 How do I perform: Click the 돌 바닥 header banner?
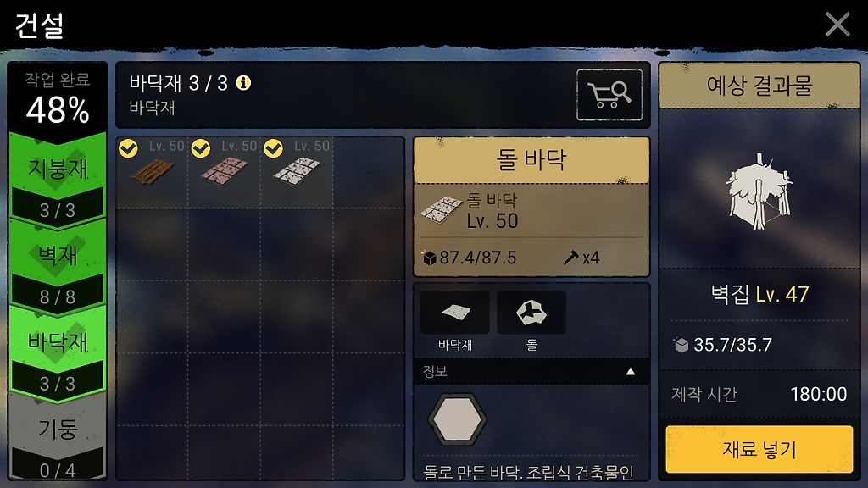pyautogui.click(x=531, y=160)
